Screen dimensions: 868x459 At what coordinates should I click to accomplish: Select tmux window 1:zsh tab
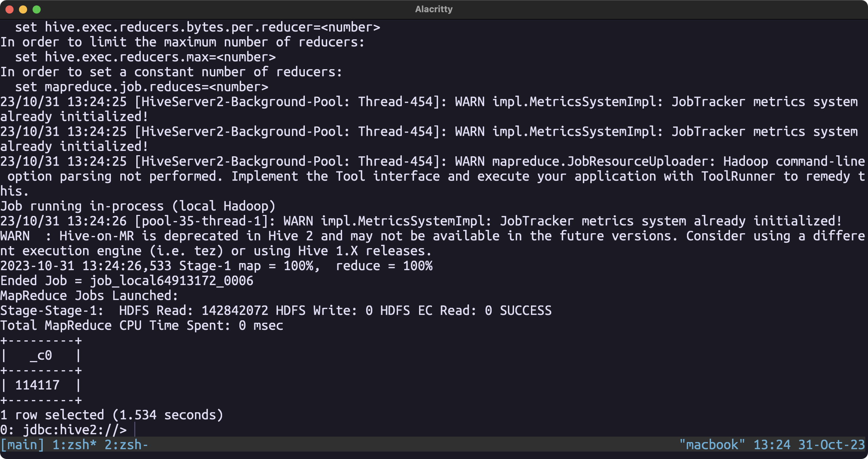pos(74,445)
